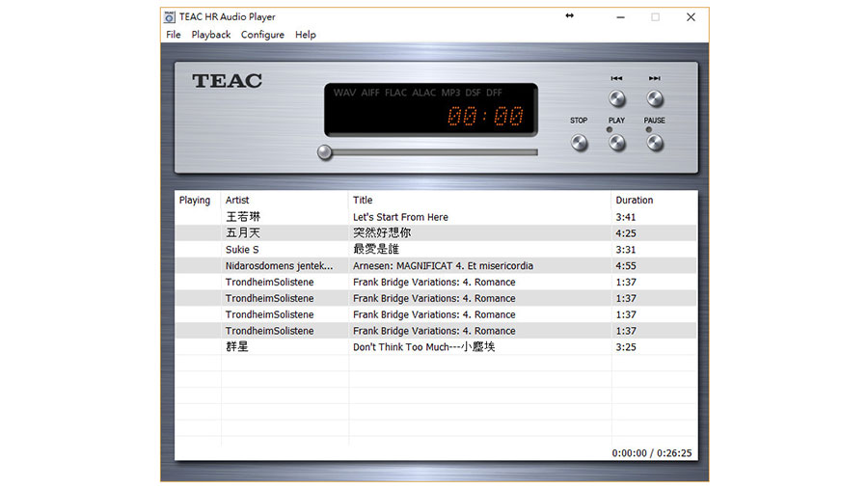The height and width of the screenshot is (489, 868).
Task: Stop playback with the STOP knob
Action: (579, 144)
